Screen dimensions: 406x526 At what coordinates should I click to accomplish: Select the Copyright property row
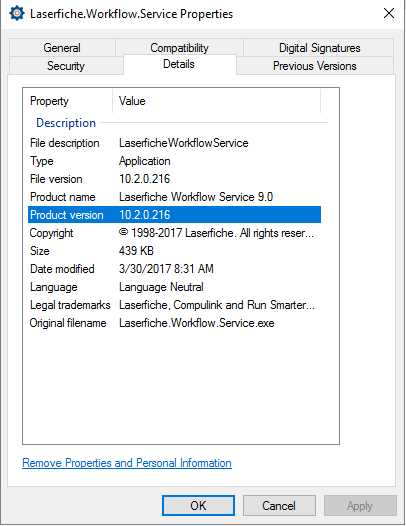point(174,233)
